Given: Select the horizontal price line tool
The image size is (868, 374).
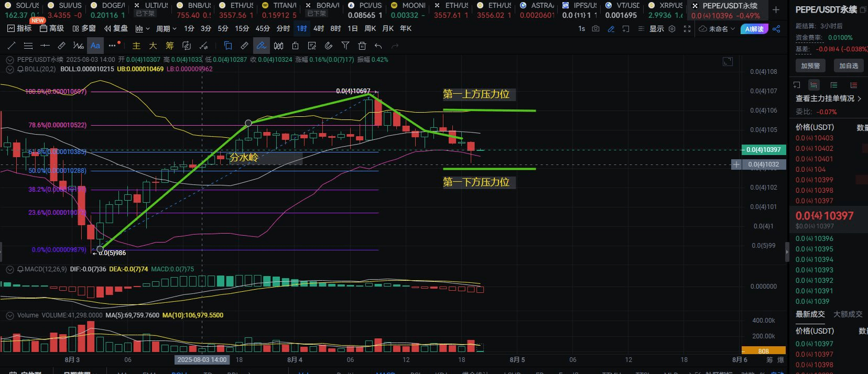Looking at the screenshot, I should tap(45, 46).
